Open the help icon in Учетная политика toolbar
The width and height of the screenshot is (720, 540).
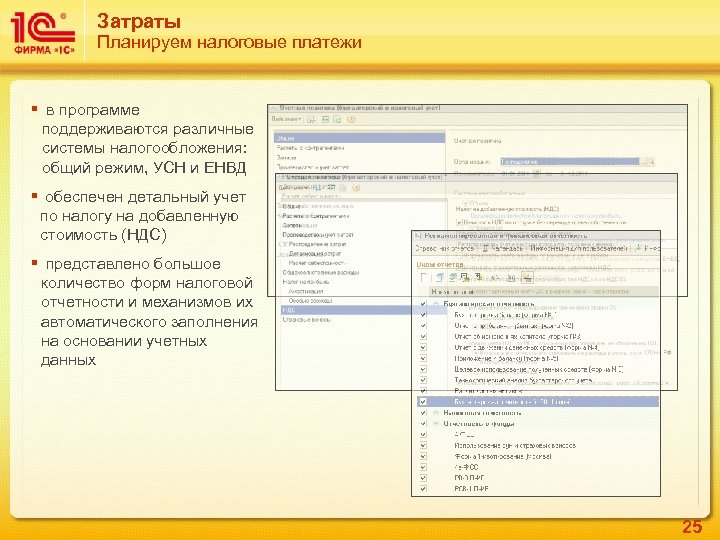coord(351,119)
